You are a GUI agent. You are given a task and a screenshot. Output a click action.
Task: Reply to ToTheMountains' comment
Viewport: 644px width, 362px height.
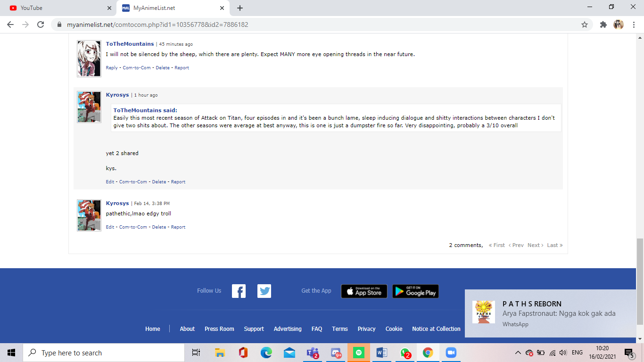(112, 68)
